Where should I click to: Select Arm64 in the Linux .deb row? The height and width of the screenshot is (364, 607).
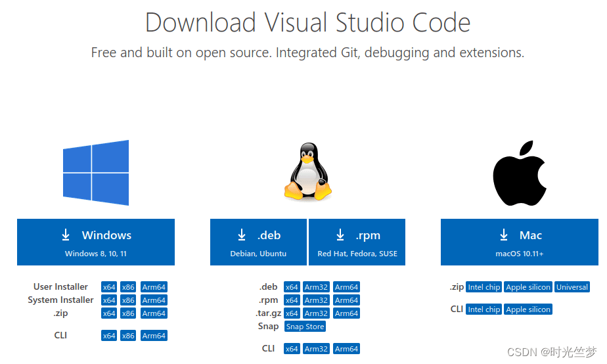pyautogui.click(x=346, y=287)
